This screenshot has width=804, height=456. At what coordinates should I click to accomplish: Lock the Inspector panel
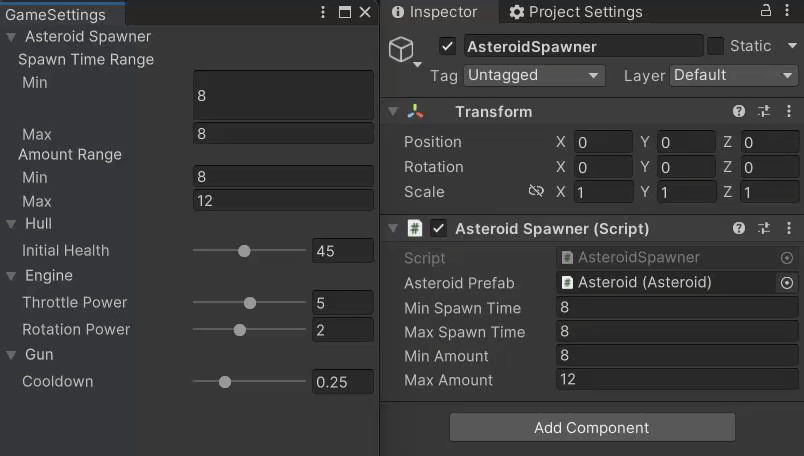point(766,10)
